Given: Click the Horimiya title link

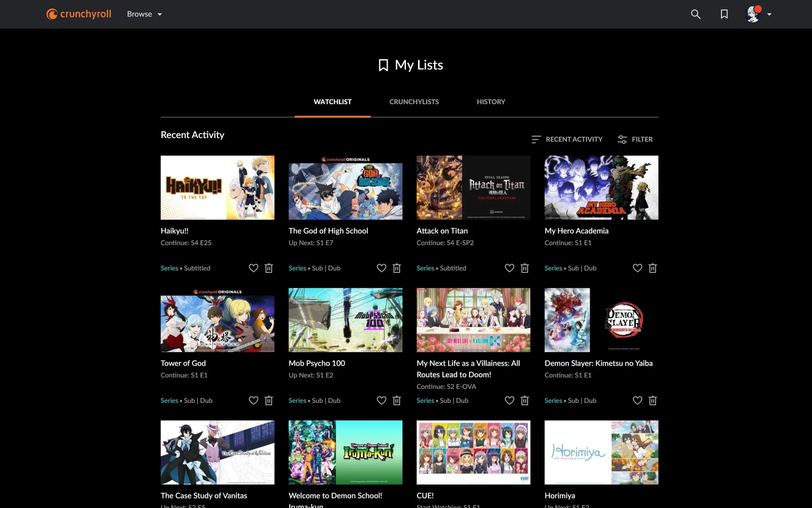Looking at the screenshot, I should (x=560, y=495).
